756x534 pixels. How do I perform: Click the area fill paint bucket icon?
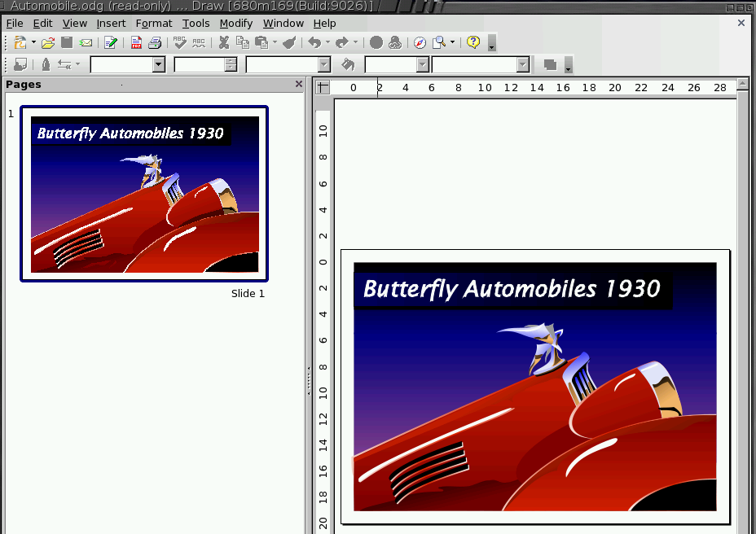pyautogui.click(x=348, y=64)
